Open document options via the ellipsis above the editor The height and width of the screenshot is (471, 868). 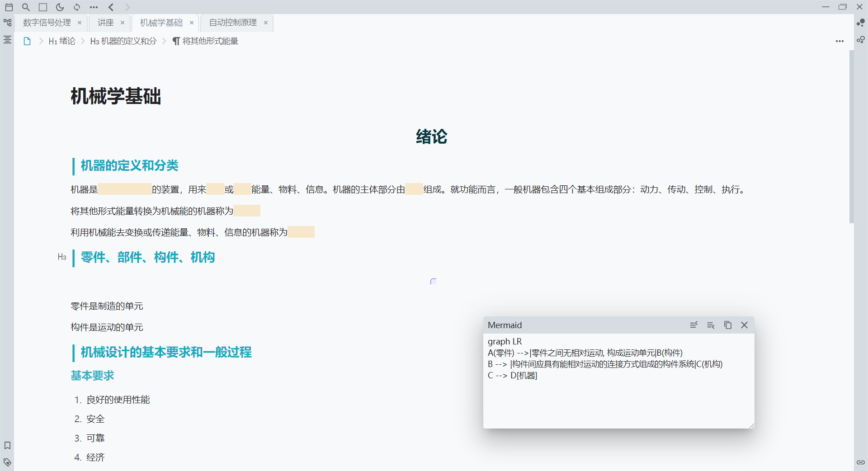840,41
